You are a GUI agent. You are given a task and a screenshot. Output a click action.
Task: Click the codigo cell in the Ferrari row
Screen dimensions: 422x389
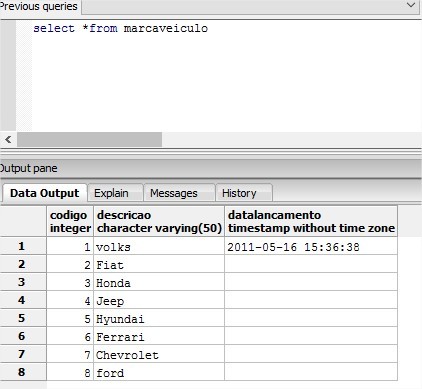tap(70, 337)
